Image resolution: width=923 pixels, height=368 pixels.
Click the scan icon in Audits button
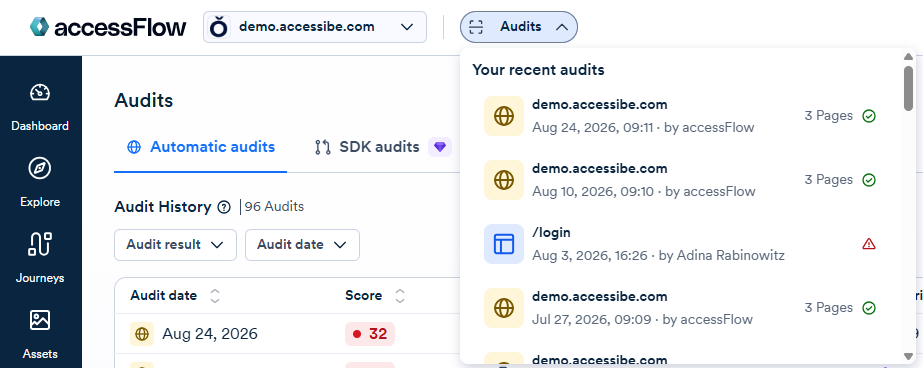476,27
